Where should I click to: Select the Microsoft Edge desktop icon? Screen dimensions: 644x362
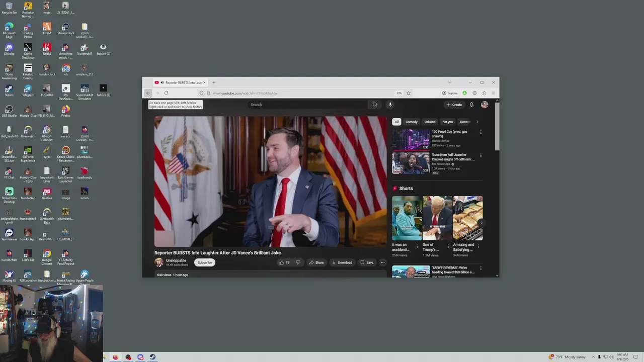click(x=9, y=29)
